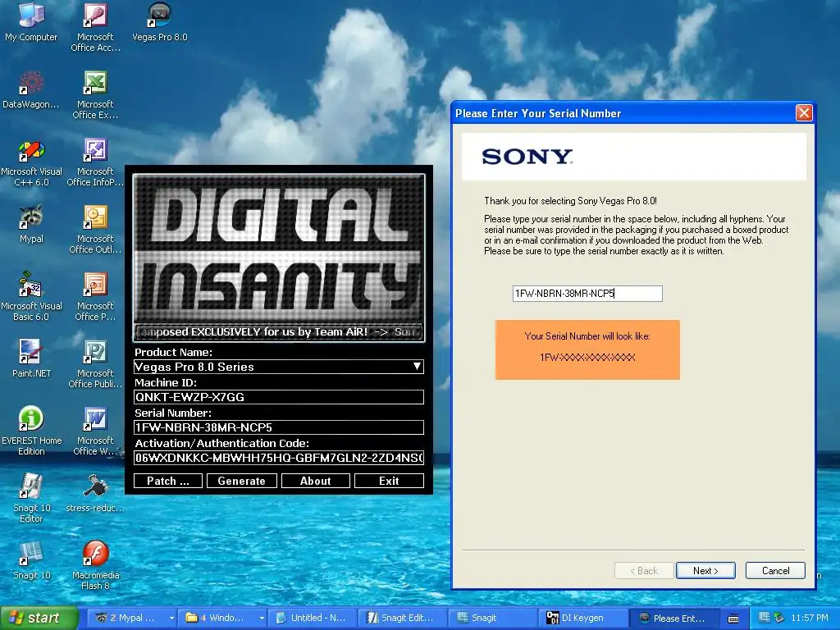Click the Activation/Authentication Code field

279,458
